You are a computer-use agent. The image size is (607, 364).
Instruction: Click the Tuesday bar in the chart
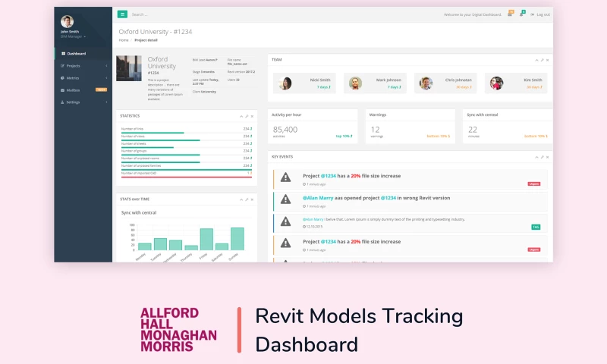tap(160, 244)
